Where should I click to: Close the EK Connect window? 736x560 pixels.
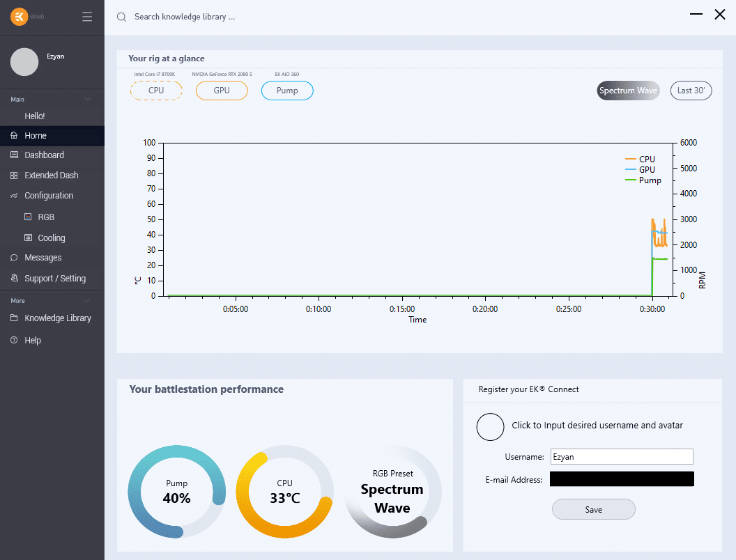tap(719, 15)
